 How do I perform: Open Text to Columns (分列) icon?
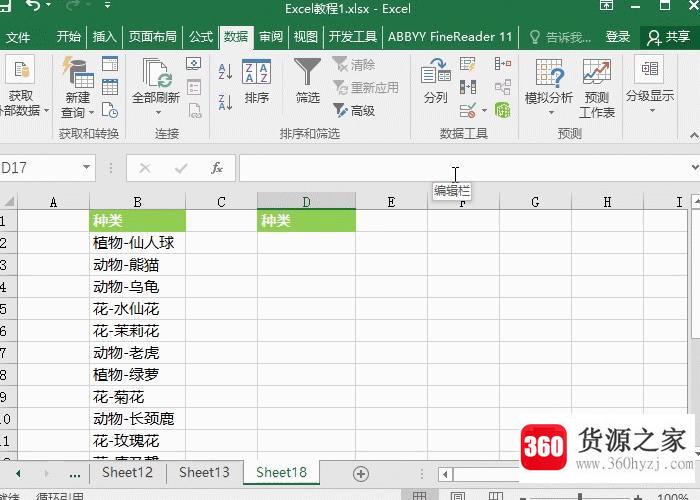(436, 71)
